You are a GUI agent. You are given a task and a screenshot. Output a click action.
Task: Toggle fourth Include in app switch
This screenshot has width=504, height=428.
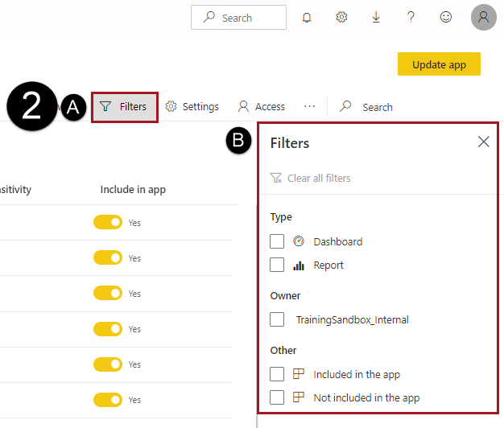point(108,329)
